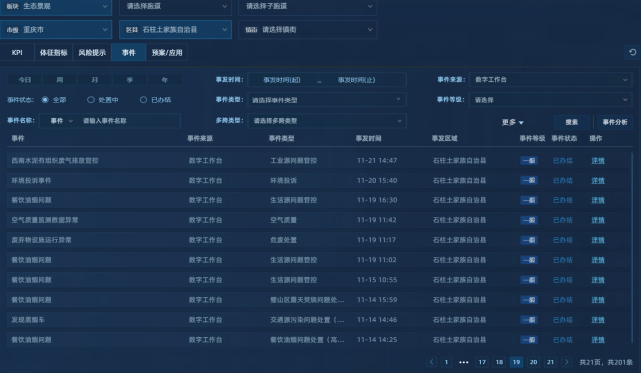Click the 事件分析 button
This screenshot has width=642, height=373.
pyautogui.click(x=615, y=122)
